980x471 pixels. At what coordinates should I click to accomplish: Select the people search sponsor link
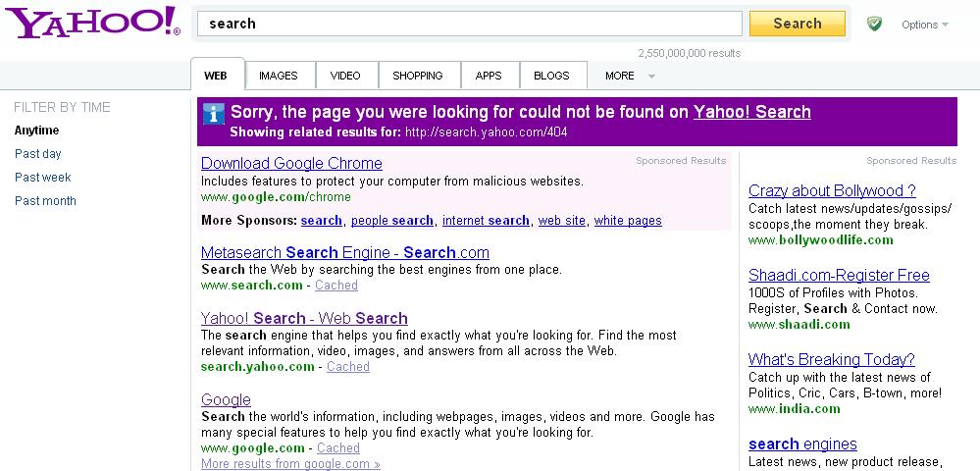click(x=392, y=221)
